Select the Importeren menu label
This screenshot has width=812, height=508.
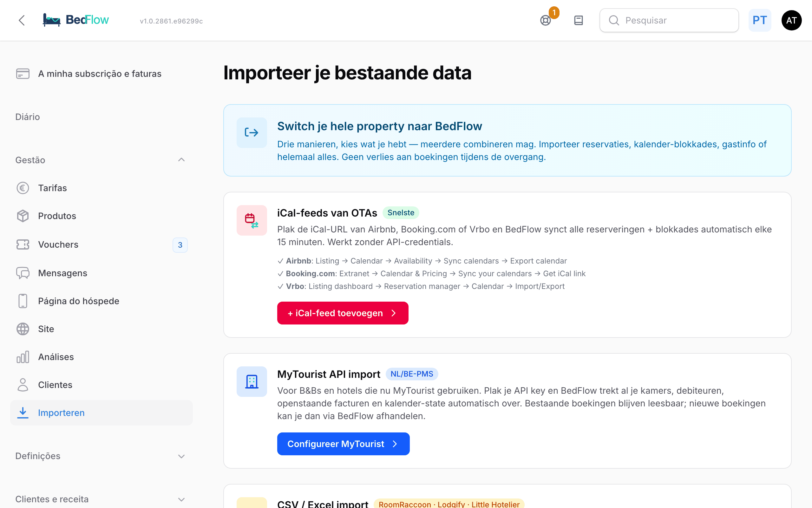tap(62, 412)
